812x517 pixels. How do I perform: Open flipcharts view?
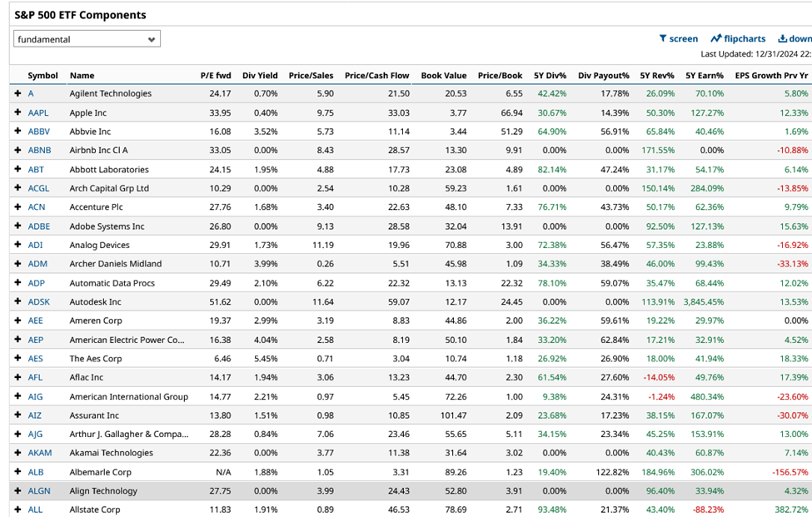click(738, 37)
